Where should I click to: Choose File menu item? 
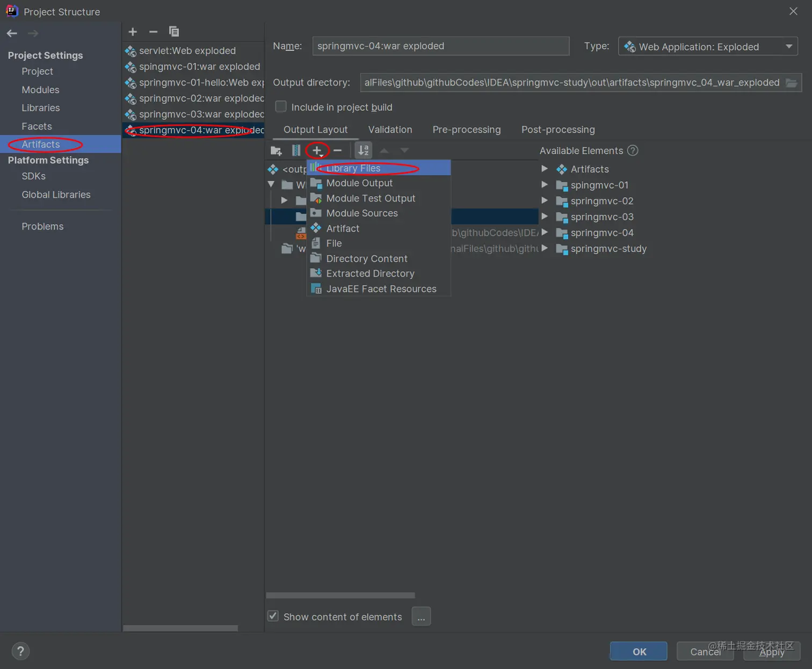coord(379,243)
